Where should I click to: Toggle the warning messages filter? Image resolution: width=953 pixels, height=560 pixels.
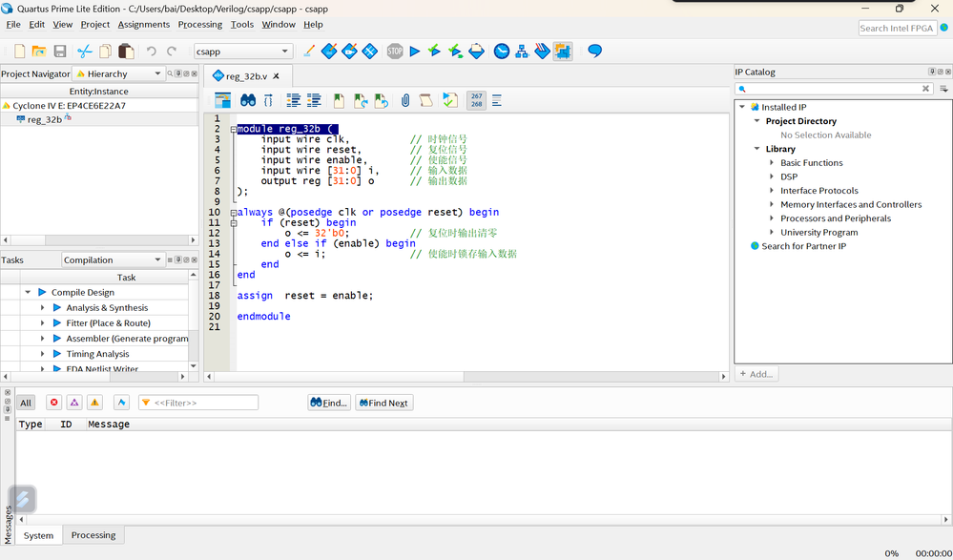click(94, 403)
